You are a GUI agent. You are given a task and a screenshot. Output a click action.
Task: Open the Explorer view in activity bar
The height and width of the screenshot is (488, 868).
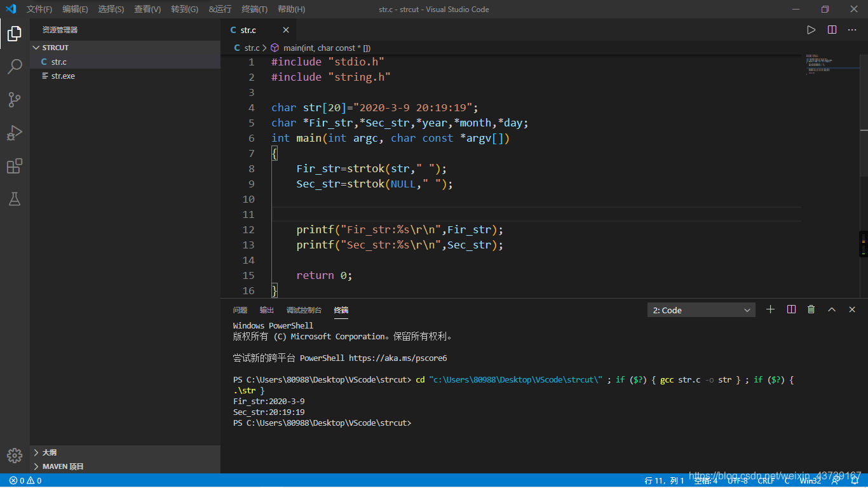click(15, 34)
